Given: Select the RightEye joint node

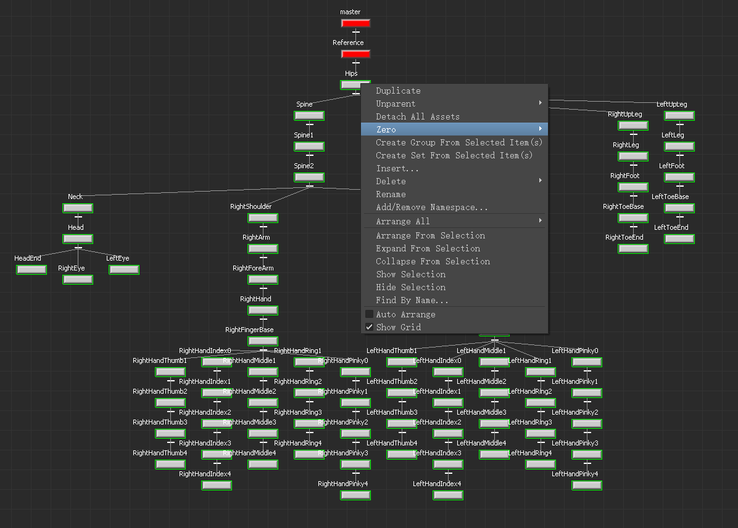Looking at the screenshot, I should pyautogui.click(x=77, y=279).
